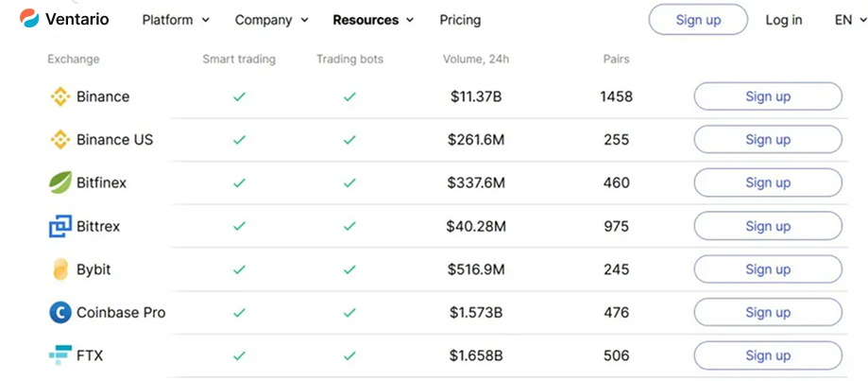Viewport: 868px width, 381px height.
Task: Click Coinbase Pro trading bots checkmark
Action: click(x=349, y=313)
